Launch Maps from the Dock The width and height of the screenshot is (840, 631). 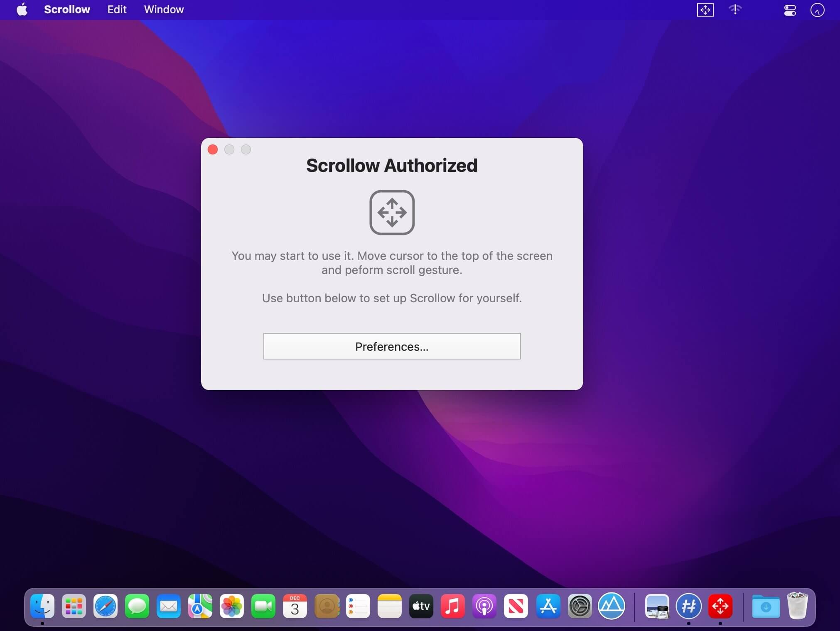[x=200, y=607]
